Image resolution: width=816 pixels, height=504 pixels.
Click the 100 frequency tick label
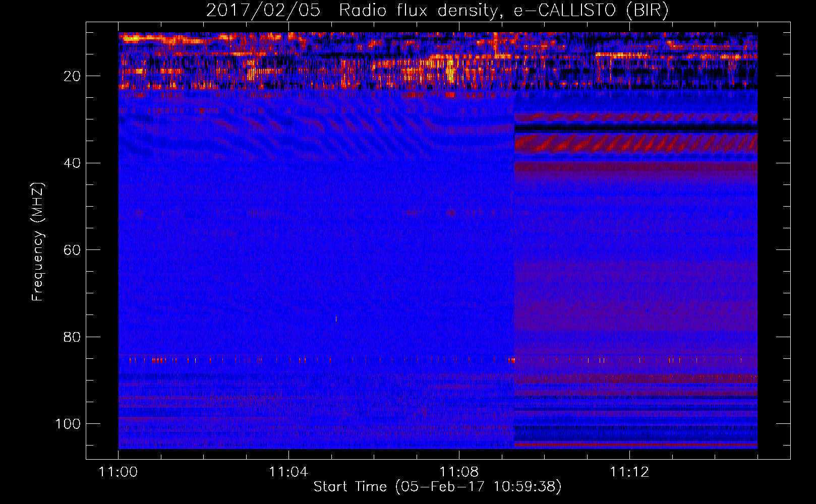click(x=68, y=424)
